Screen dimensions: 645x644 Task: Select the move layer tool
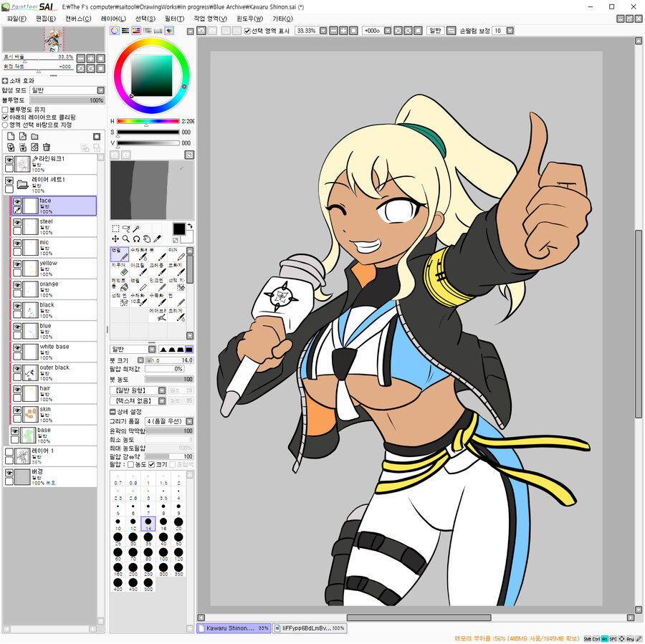115,239
